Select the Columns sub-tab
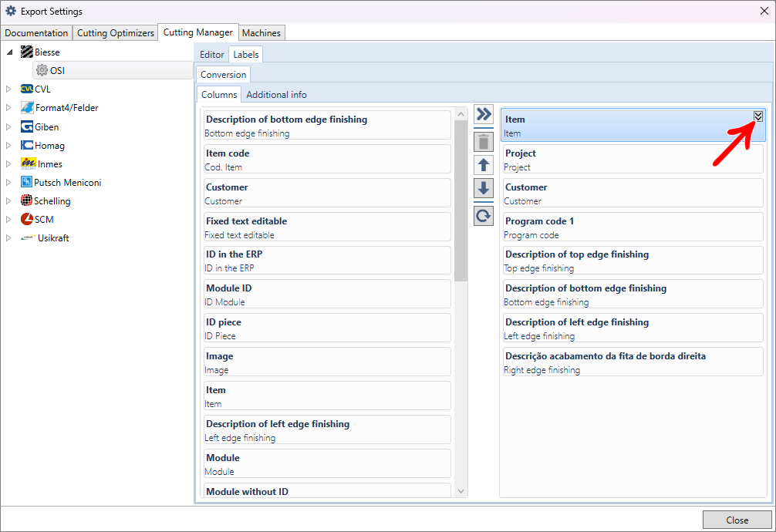Image resolution: width=776 pixels, height=532 pixels. tap(219, 94)
